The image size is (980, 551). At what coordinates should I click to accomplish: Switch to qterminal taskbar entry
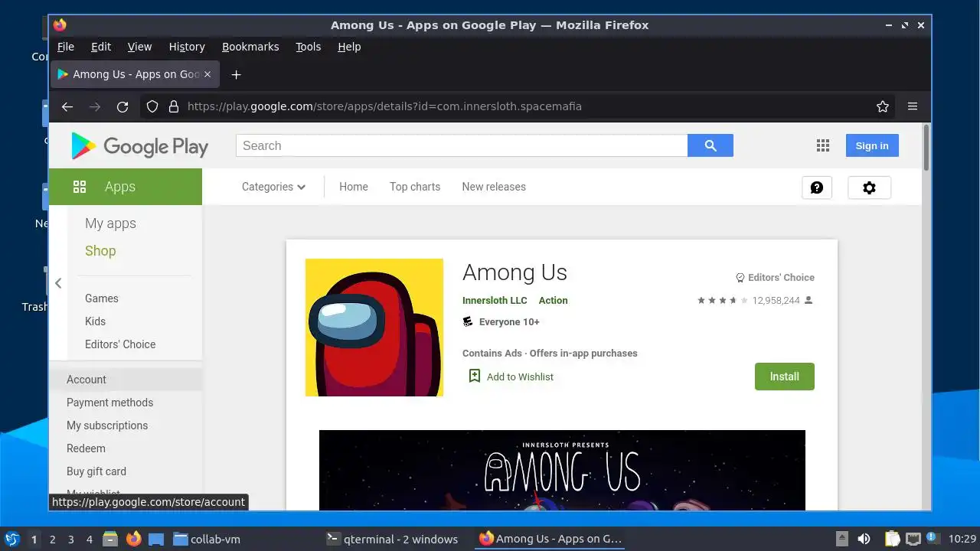tap(392, 539)
